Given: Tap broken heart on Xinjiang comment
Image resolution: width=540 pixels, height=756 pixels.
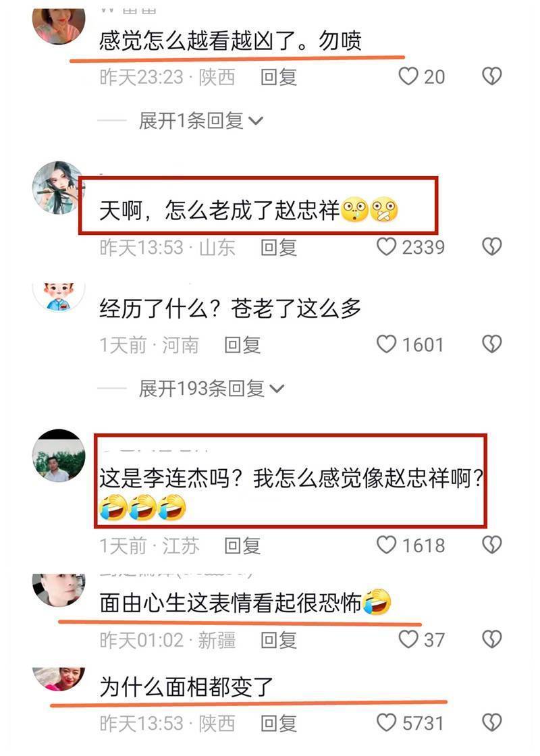Looking at the screenshot, I should coord(492,639).
